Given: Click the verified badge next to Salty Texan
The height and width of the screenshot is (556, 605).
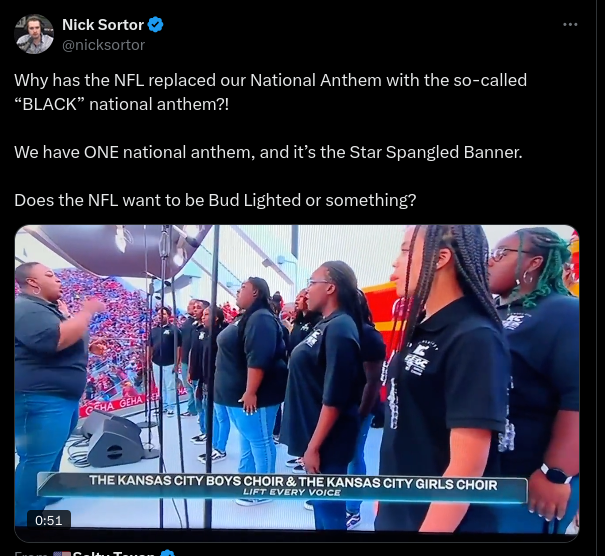Looking at the screenshot, I should click(168, 553).
